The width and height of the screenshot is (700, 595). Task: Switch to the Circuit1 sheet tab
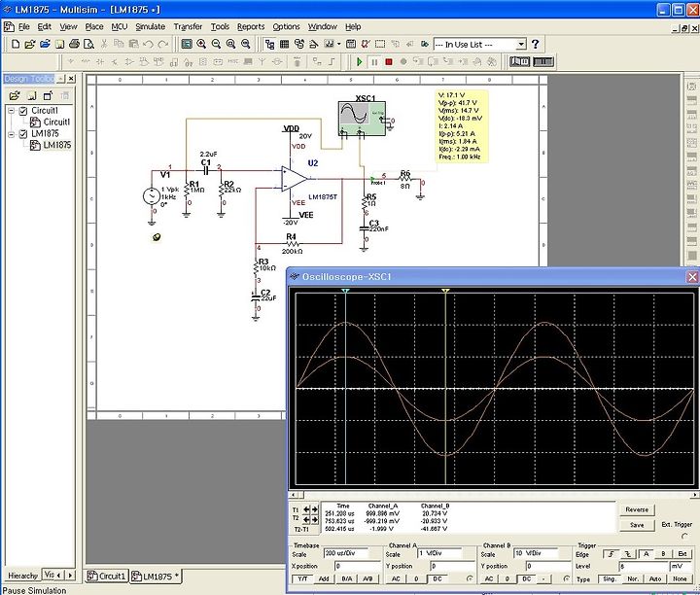[x=106, y=576]
